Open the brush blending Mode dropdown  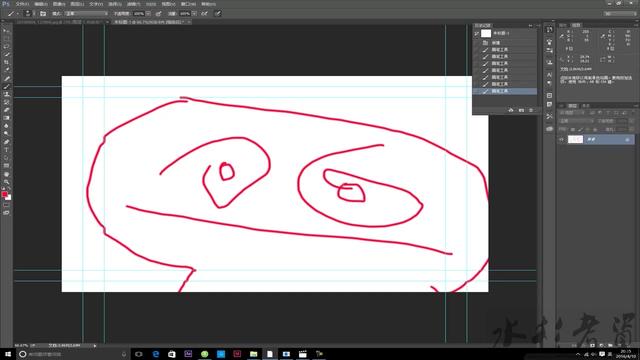point(86,13)
